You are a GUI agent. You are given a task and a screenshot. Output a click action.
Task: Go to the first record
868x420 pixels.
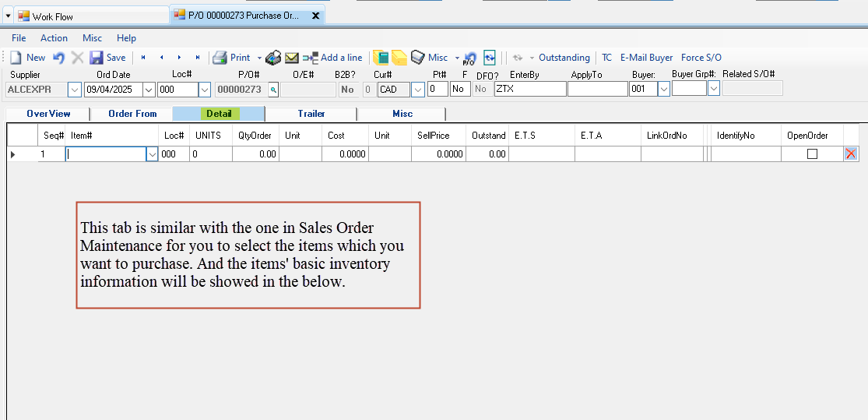tap(143, 58)
